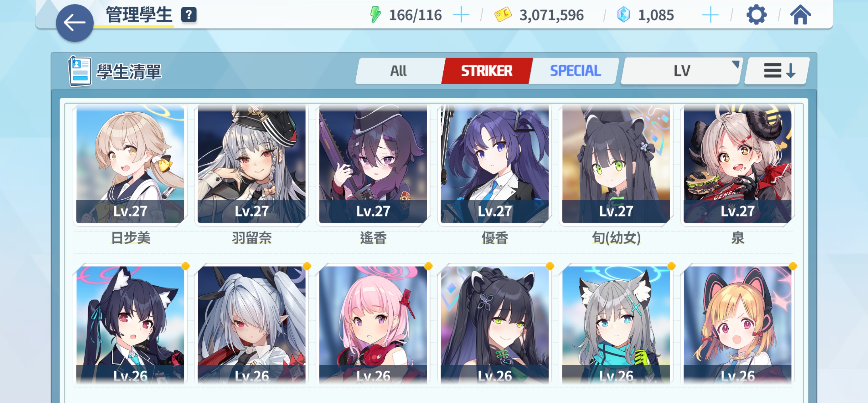Open settings via the gear icon

(x=756, y=15)
